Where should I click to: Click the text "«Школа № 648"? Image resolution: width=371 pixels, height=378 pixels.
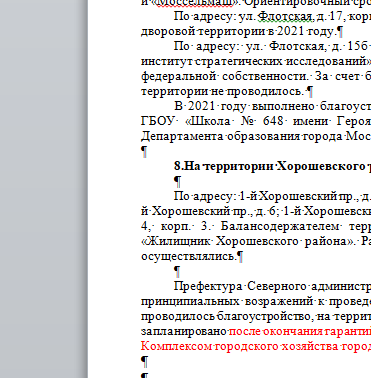234,121
